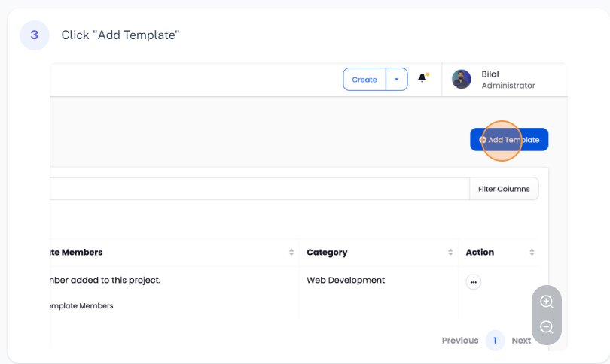Click the blue Add Template button

point(509,140)
